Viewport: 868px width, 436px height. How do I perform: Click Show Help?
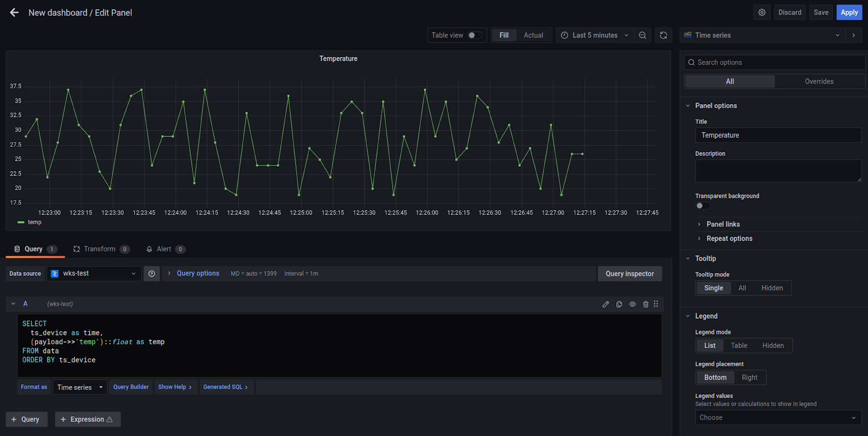(175, 387)
